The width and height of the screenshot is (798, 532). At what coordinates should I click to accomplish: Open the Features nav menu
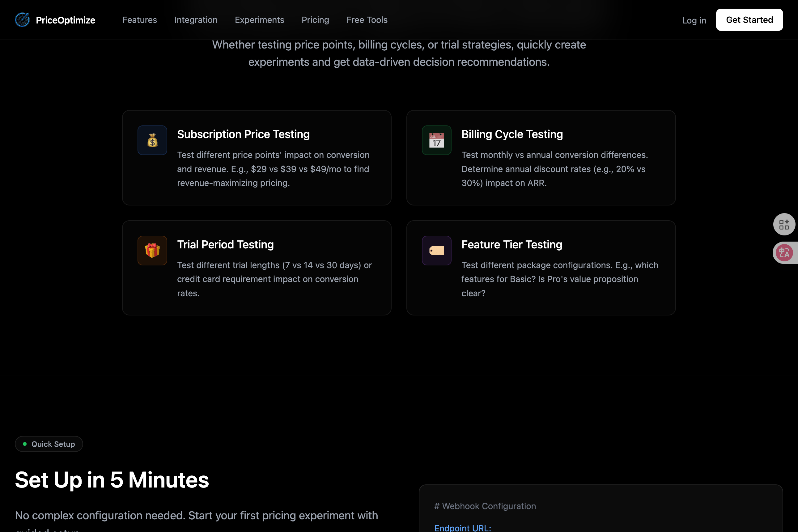tap(139, 20)
